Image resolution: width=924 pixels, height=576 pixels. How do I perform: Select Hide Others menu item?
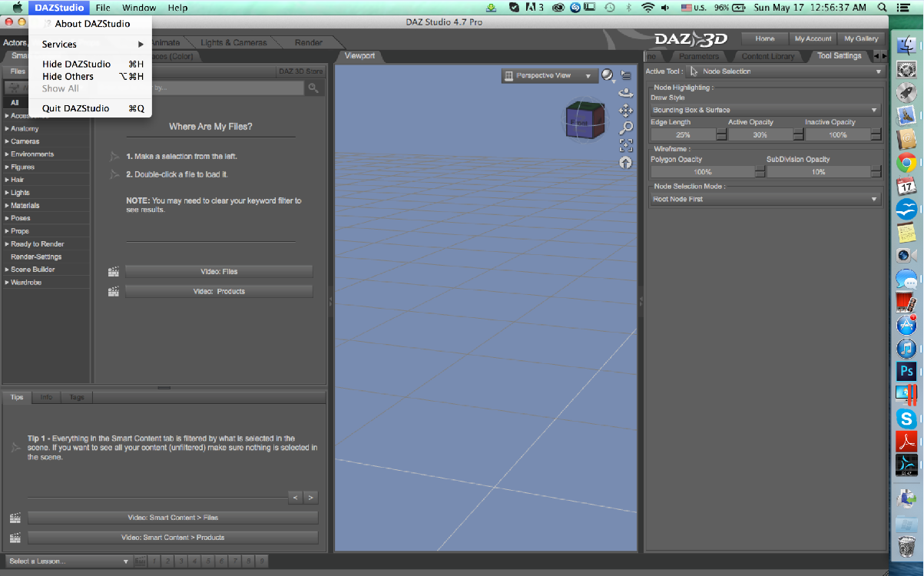coord(91,77)
